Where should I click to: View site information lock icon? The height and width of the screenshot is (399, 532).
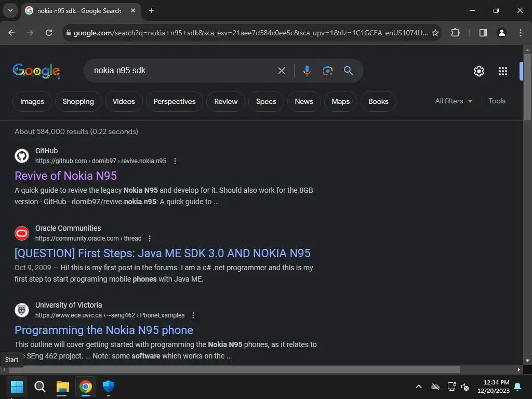pyautogui.click(x=69, y=33)
